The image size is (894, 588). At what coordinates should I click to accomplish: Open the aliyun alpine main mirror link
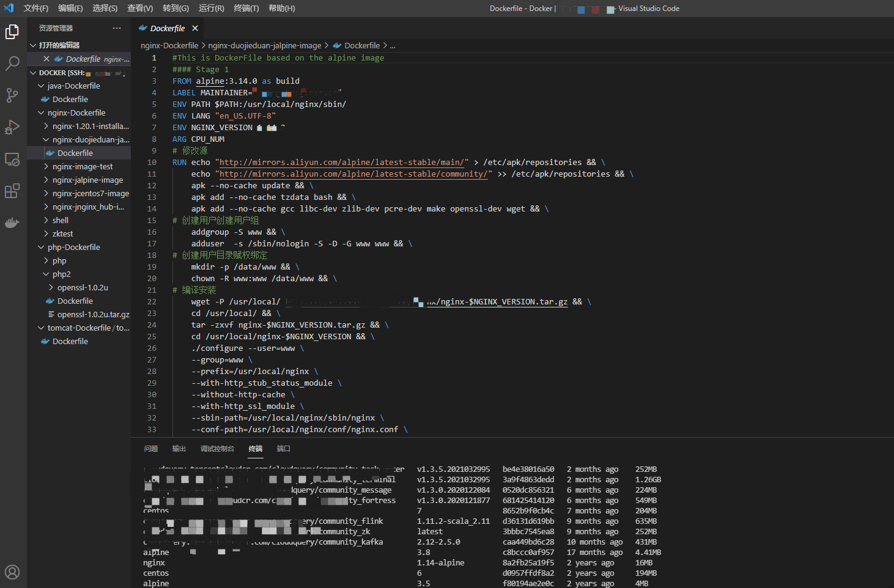tap(342, 162)
